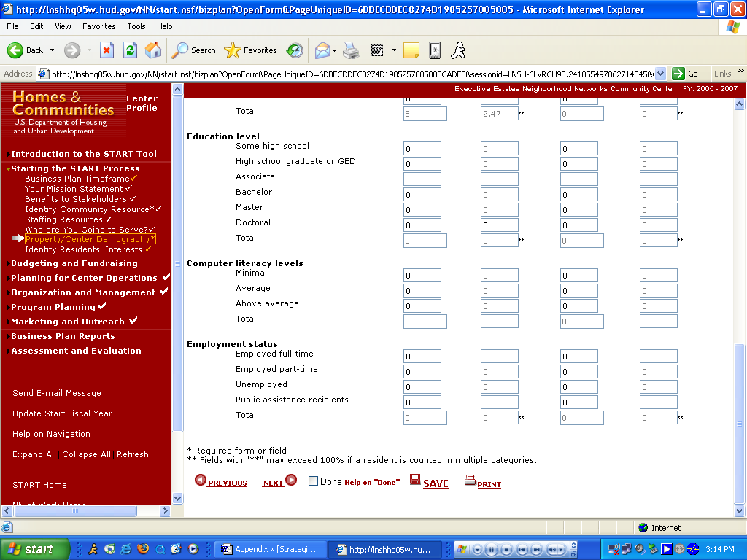Go to the browser Home icon
The image size is (747, 560).
153,50
